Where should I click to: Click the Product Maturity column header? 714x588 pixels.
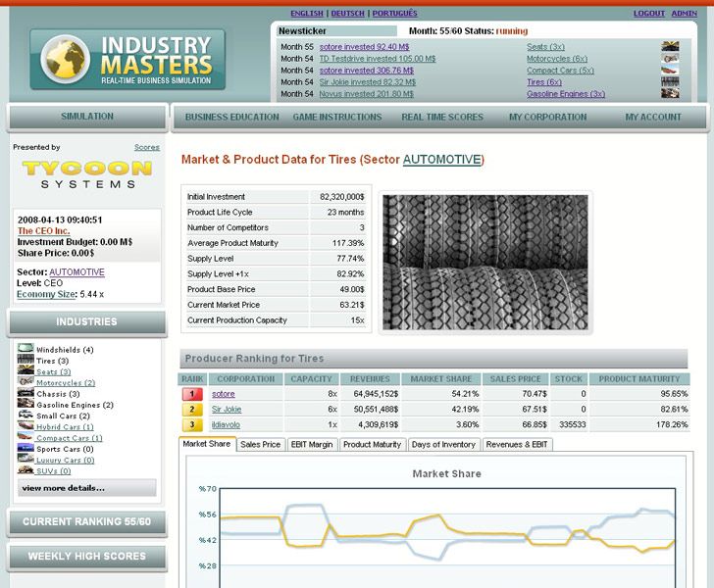click(x=638, y=378)
